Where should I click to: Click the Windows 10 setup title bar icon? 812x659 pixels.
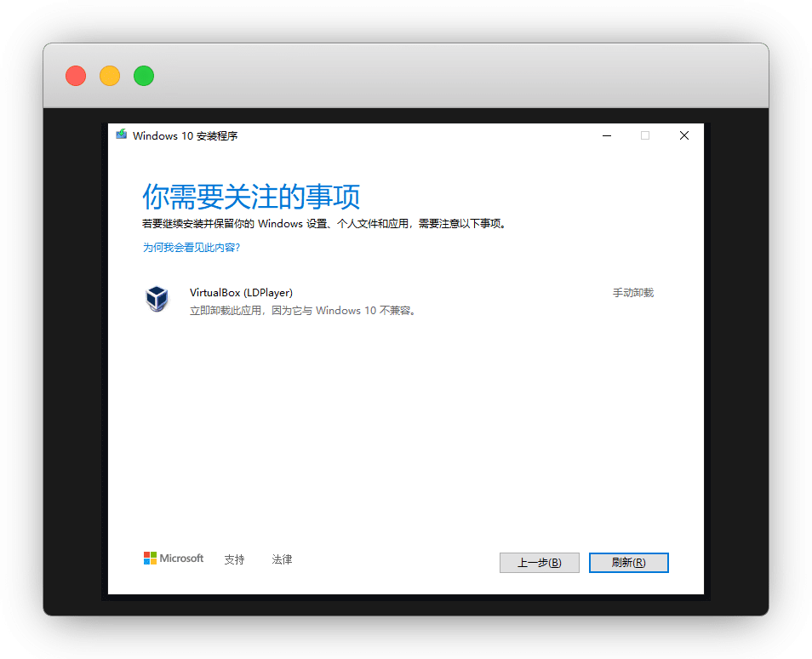pyautogui.click(x=122, y=135)
